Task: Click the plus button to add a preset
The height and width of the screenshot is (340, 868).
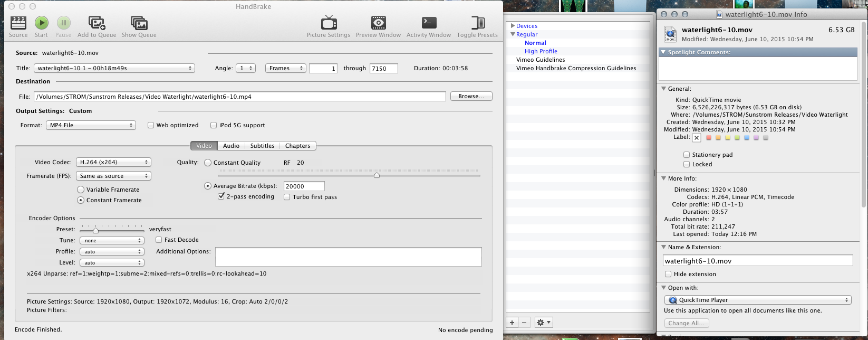Action: [512, 322]
